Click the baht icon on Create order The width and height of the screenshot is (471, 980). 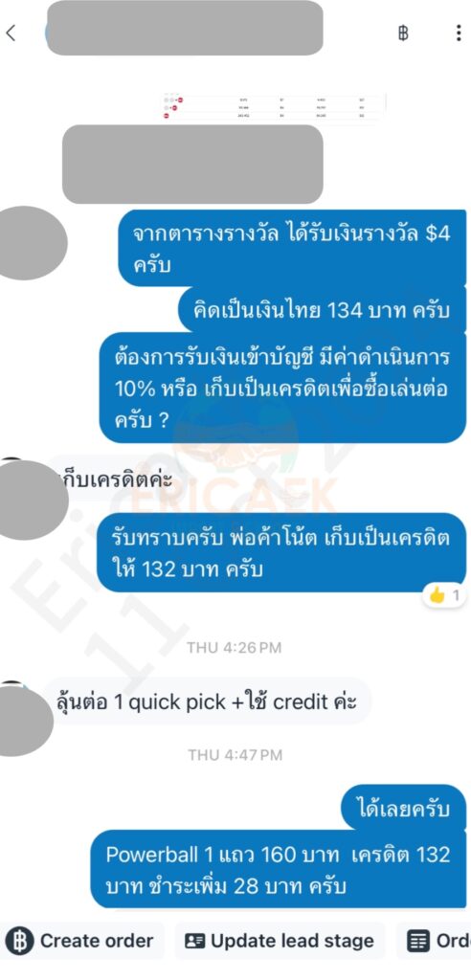[x=20, y=941]
